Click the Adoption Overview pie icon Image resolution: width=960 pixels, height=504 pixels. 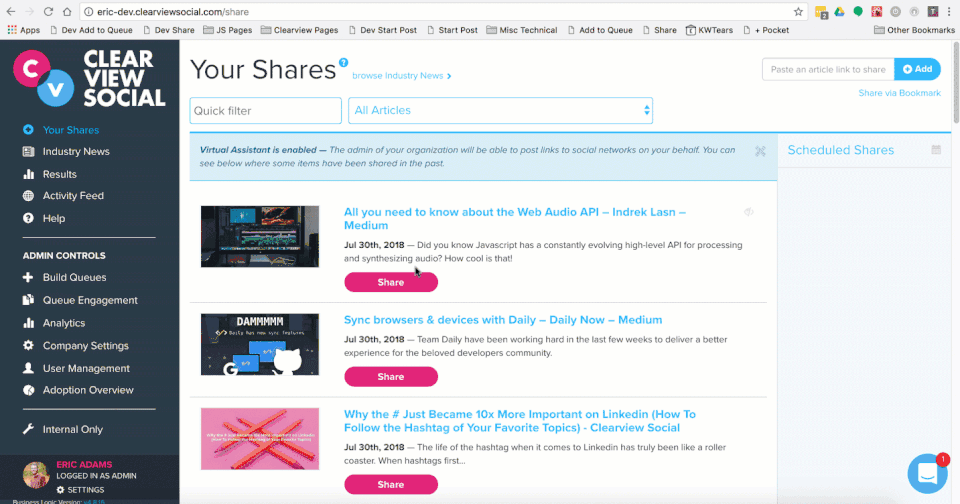click(28, 390)
